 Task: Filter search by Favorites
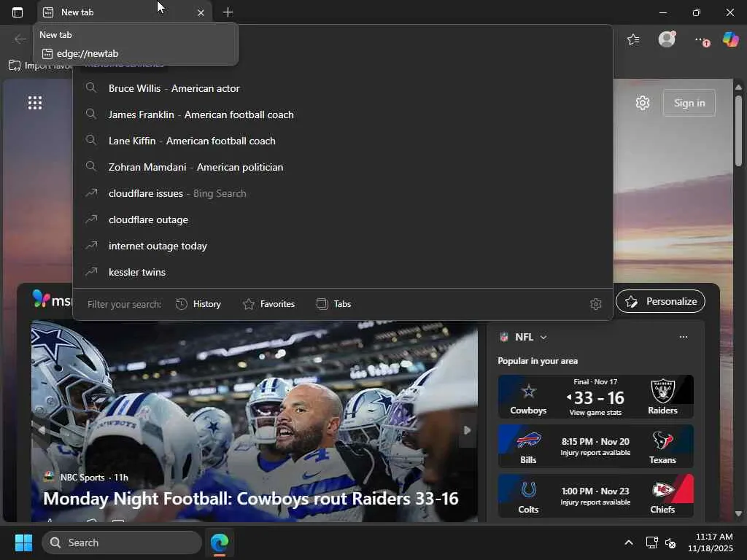268,304
